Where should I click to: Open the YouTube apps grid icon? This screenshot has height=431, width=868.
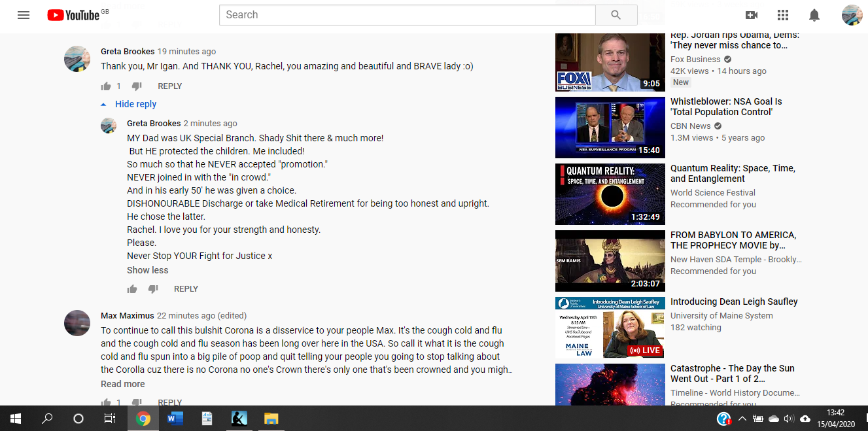[783, 15]
